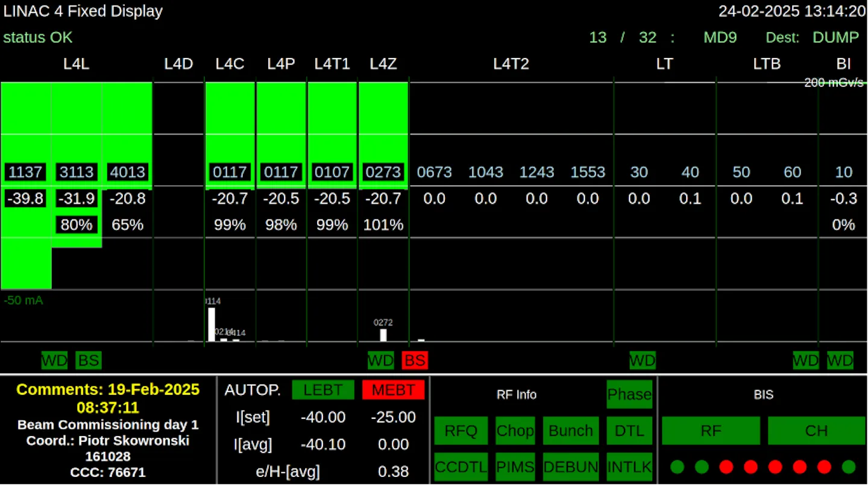Click the DUMP destination value

pyautogui.click(x=836, y=37)
